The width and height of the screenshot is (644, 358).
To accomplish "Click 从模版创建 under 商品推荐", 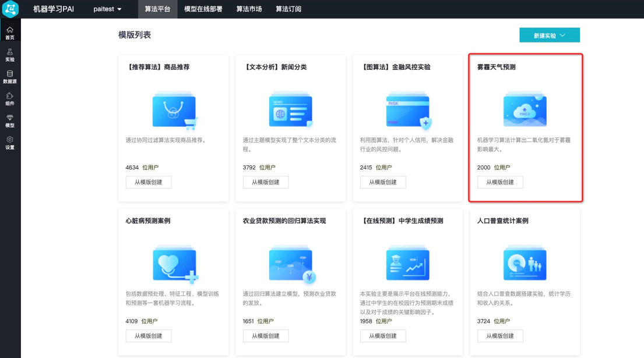I will tap(149, 182).
